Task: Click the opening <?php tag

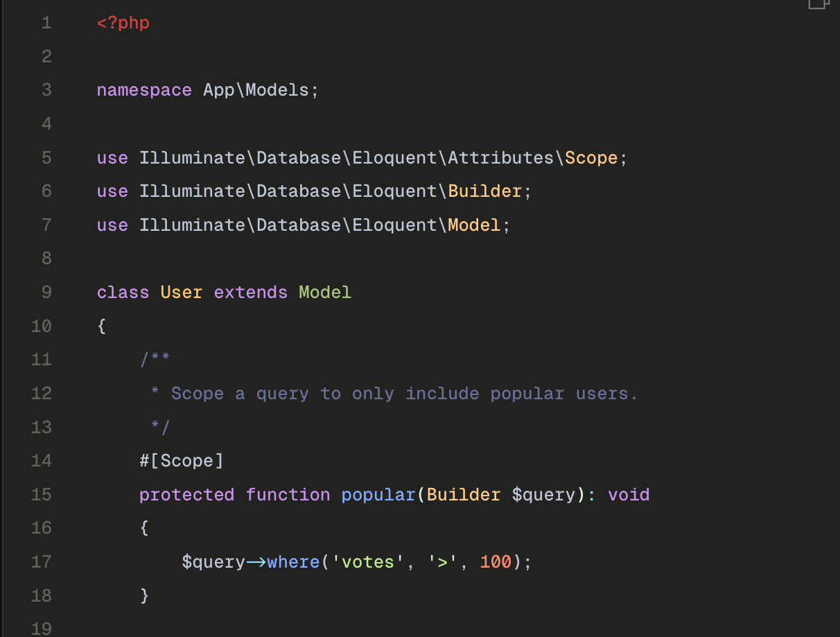Action: click(x=123, y=23)
